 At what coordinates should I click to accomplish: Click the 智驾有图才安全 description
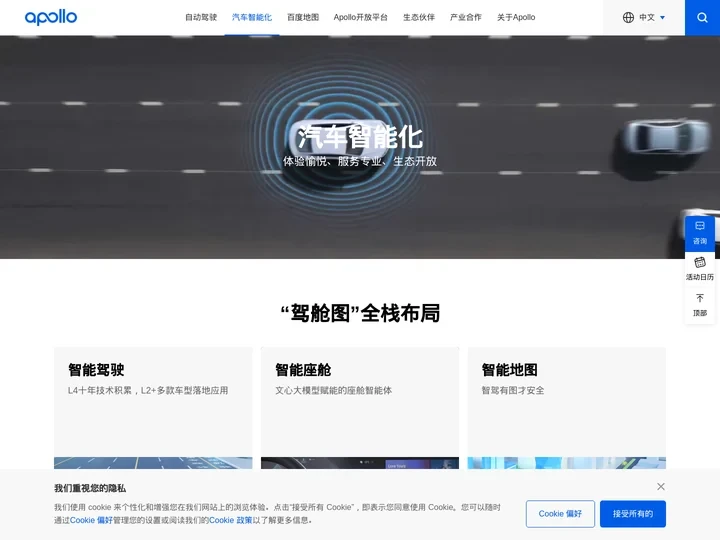(513, 390)
